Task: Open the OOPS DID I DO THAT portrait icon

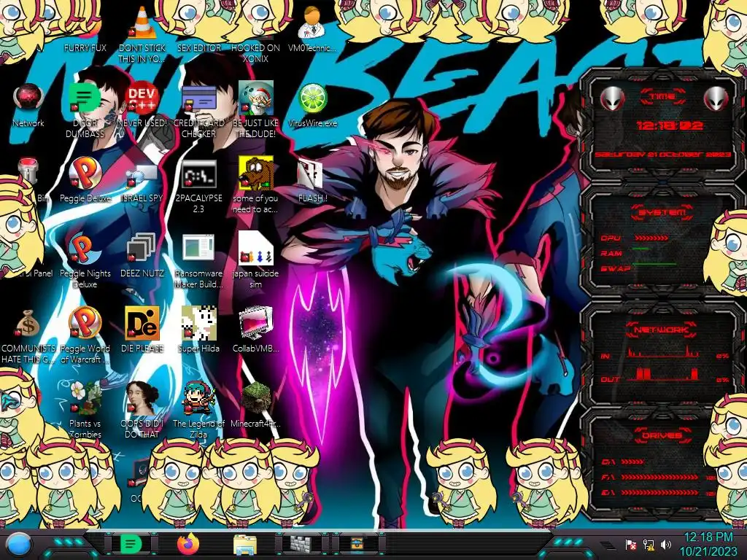Action: point(142,398)
